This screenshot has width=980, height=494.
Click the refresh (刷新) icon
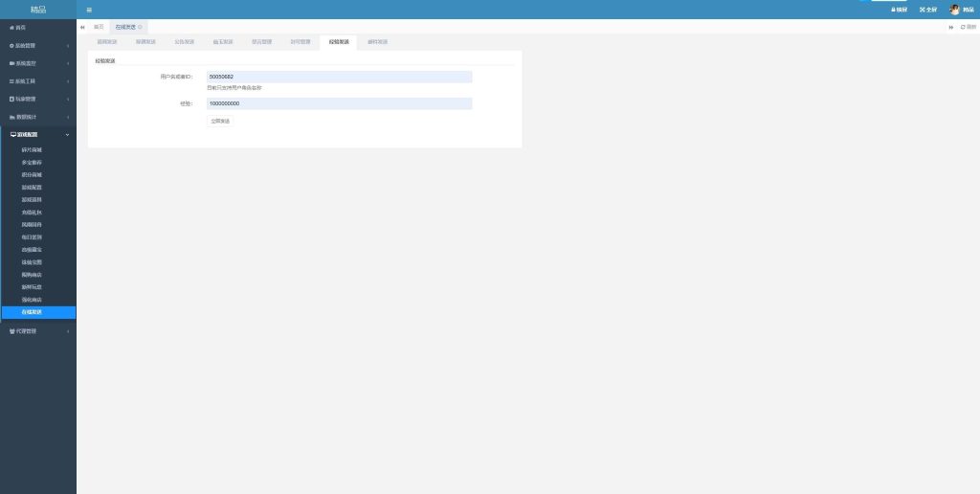(x=968, y=27)
